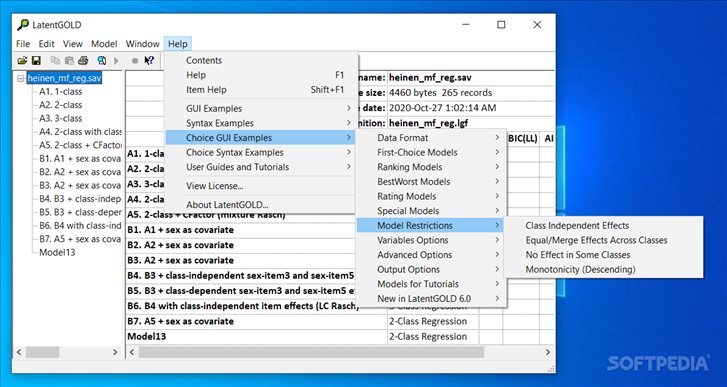
Task: Click the context help cursor icon
Action: point(149,61)
